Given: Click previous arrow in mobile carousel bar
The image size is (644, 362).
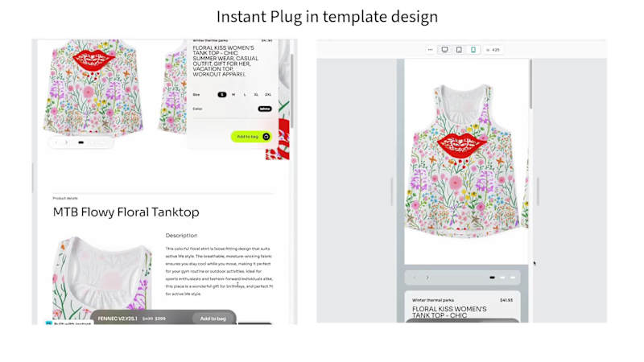Looking at the screenshot, I should (414, 278).
